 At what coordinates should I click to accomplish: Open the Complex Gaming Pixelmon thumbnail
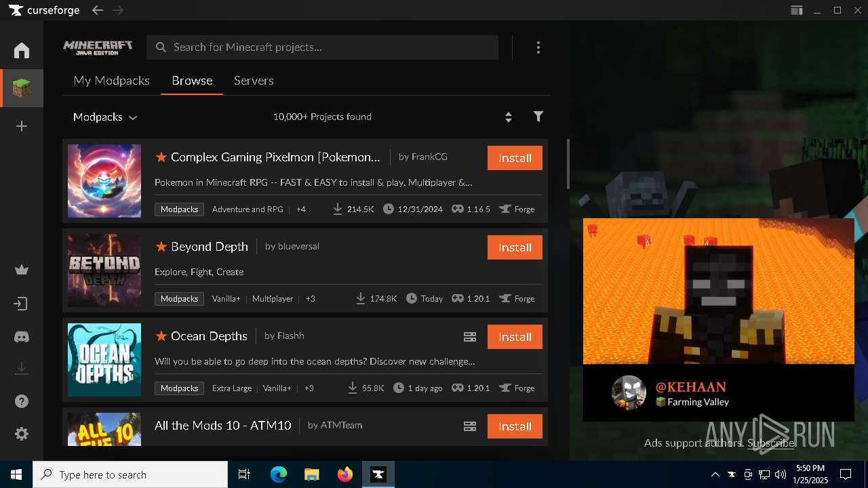[104, 181]
